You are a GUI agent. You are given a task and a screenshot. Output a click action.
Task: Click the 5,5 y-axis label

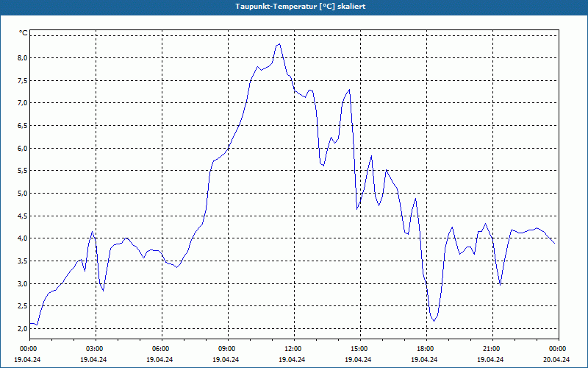23,171
